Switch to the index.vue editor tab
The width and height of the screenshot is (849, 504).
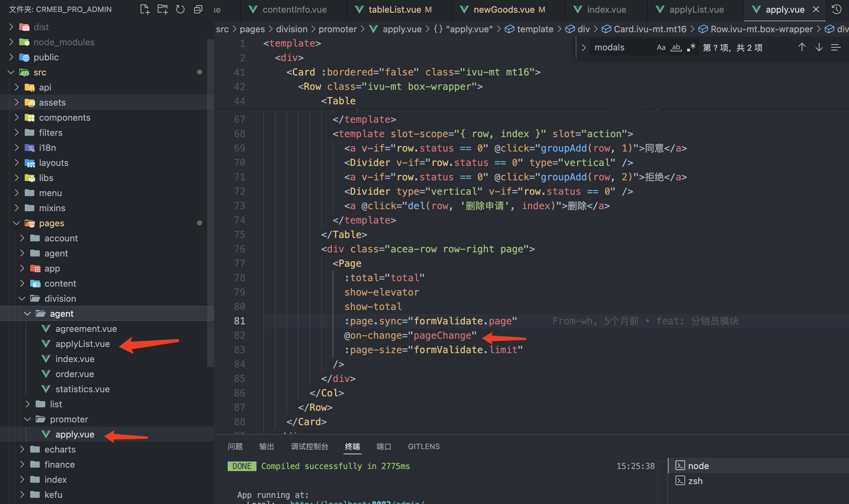point(606,10)
